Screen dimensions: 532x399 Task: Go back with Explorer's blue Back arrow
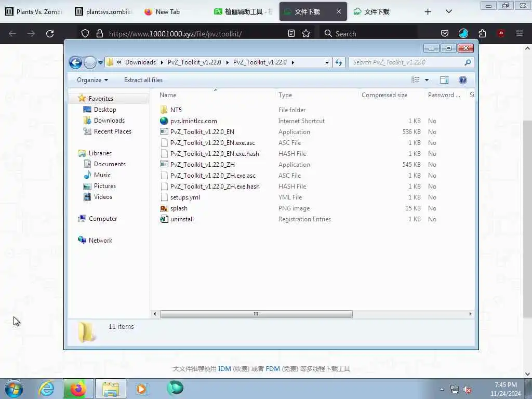tap(75, 62)
